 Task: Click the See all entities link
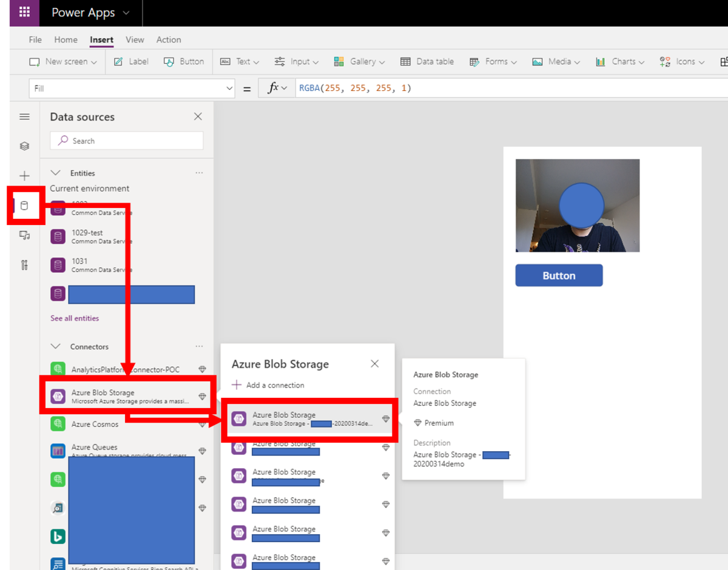pyautogui.click(x=75, y=318)
